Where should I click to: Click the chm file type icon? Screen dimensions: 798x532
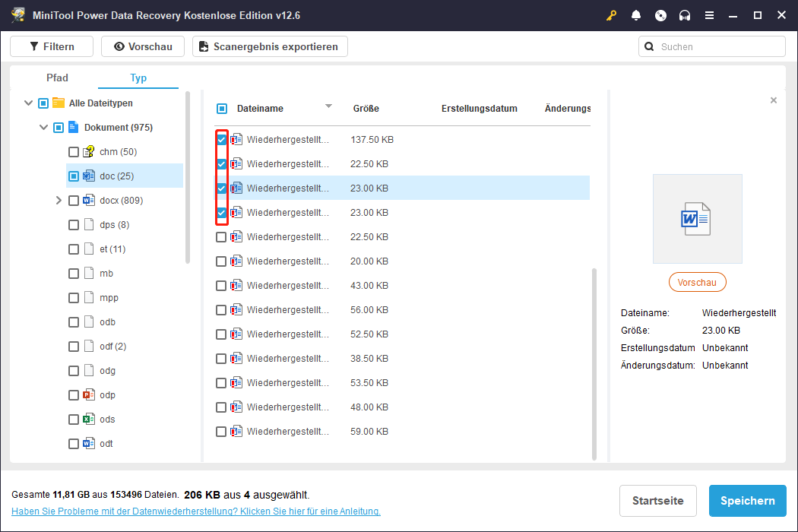point(89,152)
